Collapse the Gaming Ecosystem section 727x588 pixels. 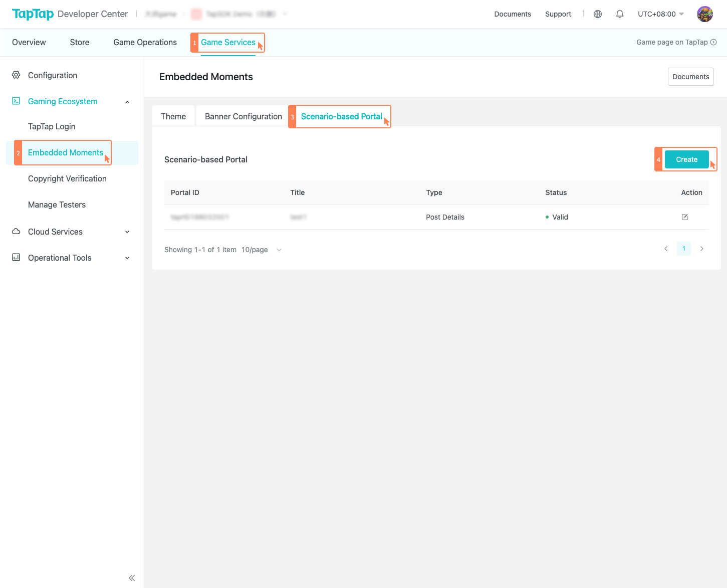(x=127, y=102)
